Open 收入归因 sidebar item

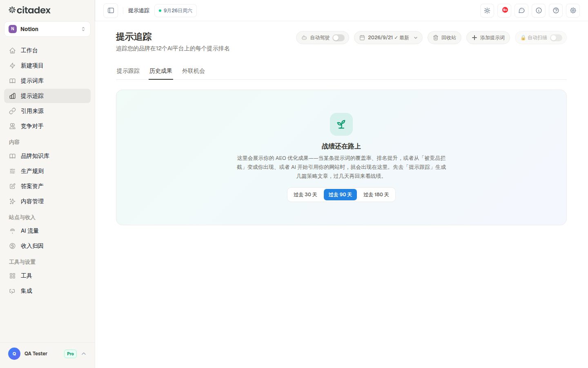click(47, 246)
